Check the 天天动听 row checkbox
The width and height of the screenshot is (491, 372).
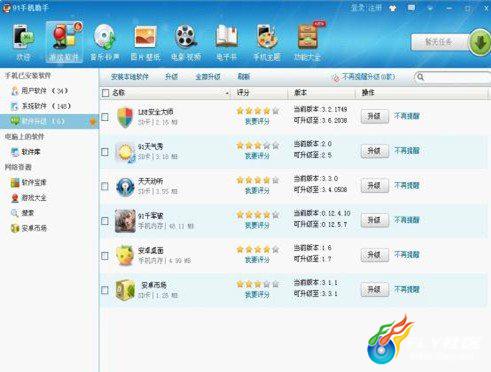pyautogui.click(x=105, y=186)
